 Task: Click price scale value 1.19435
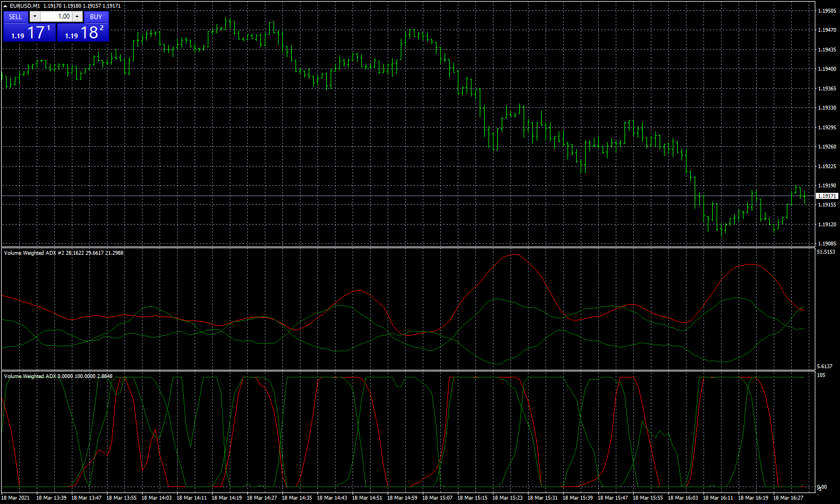click(x=827, y=50)
